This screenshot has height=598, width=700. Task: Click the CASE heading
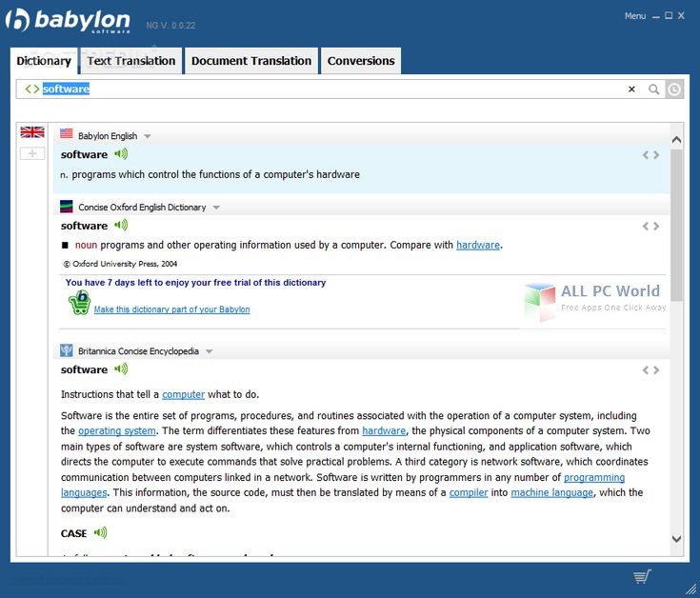[73, 534]
